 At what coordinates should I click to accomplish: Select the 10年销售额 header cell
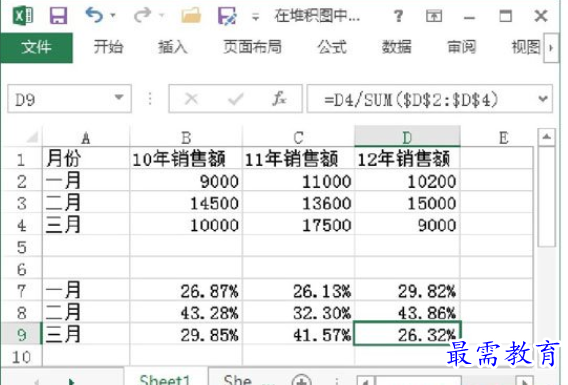186,159
